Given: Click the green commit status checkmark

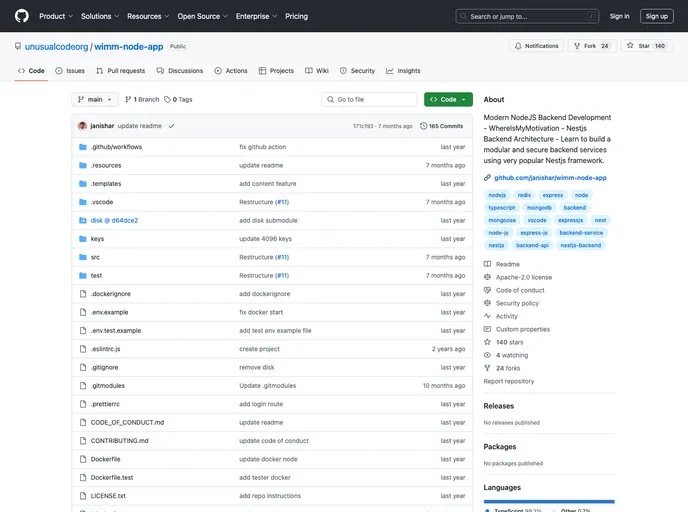Looking at the screenshot, I should [172, 126].
